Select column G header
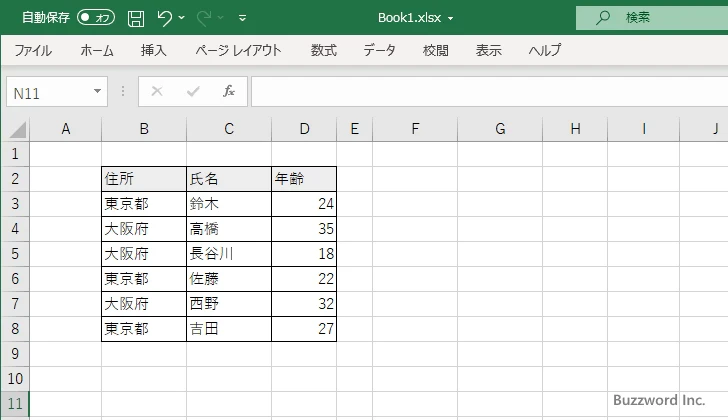This screenshot has height=420, width=728. (500, 129)
